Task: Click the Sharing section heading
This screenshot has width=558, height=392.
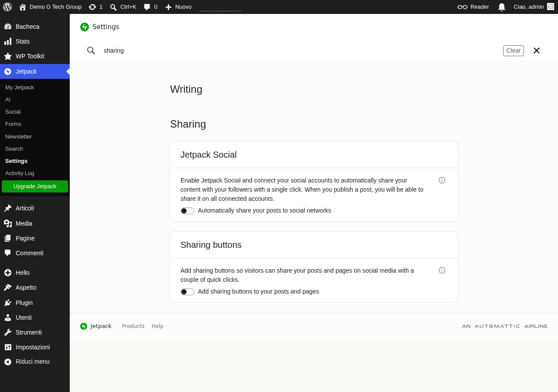Action: tap(188, 124)
